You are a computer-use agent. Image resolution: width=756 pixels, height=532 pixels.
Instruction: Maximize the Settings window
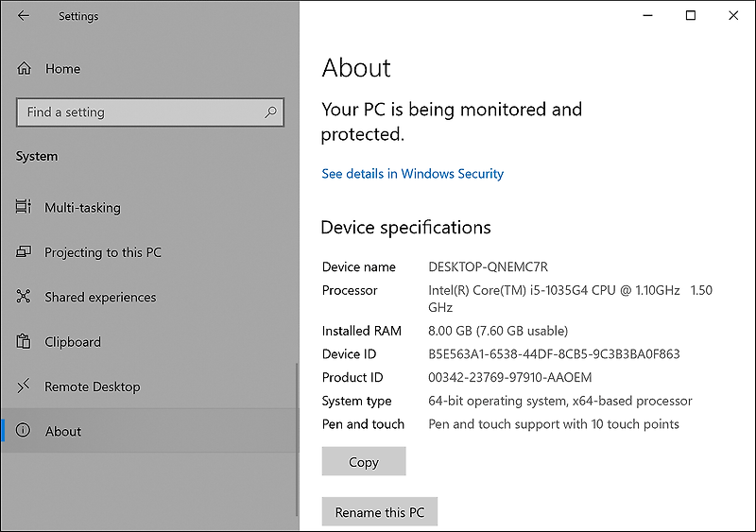[x=691, y=16]
